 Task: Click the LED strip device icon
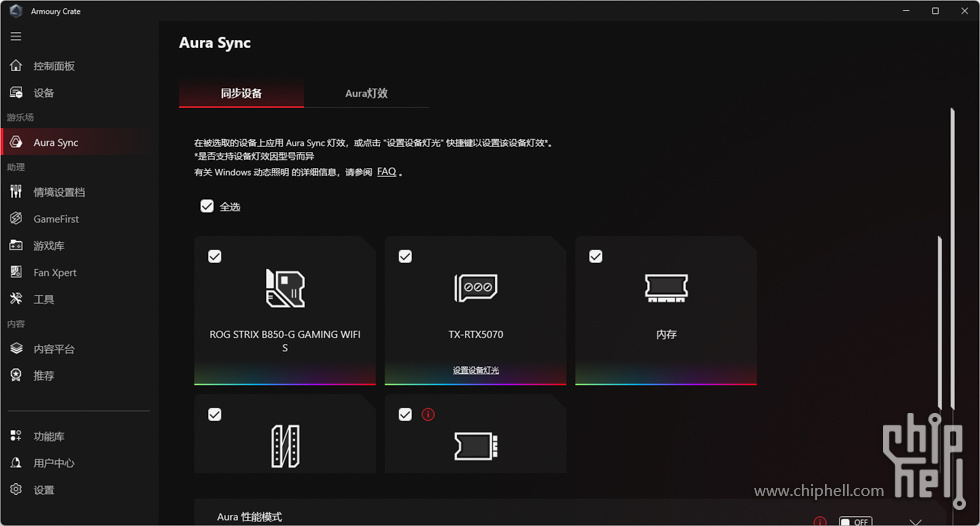click(285, 446)
